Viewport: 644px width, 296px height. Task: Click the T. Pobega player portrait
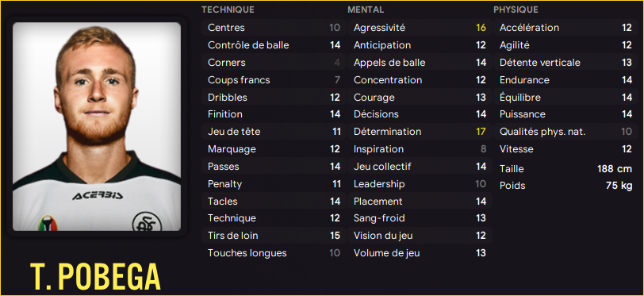97,127
